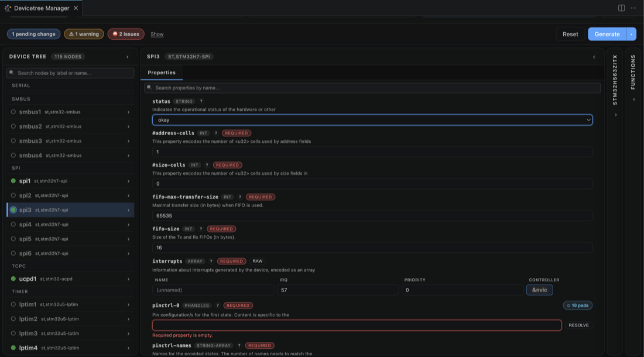The image size is (644, 357).
Task: Toggle smbus4 node status circle
Action: pyautogui.click(x=13, y=155)
